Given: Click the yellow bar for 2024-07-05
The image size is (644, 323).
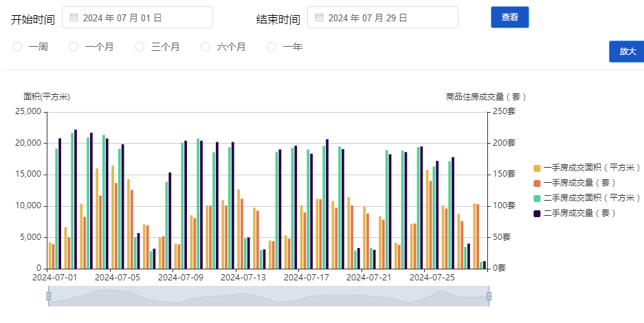Looking at the screenshot, I should [113, 217].
